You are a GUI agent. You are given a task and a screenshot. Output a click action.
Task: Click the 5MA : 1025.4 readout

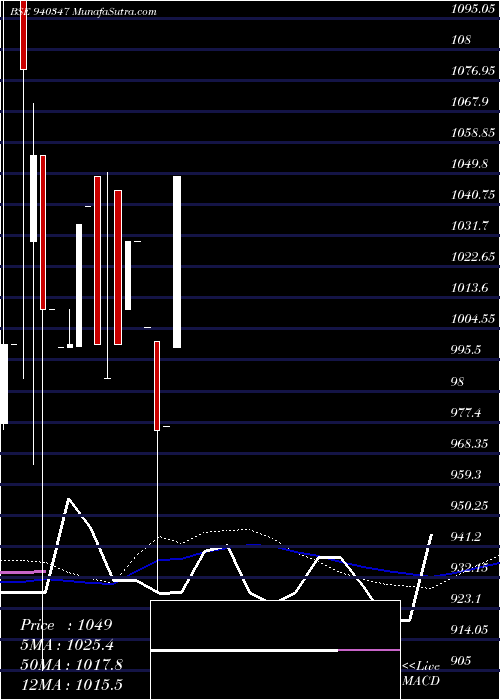[67, 645]
